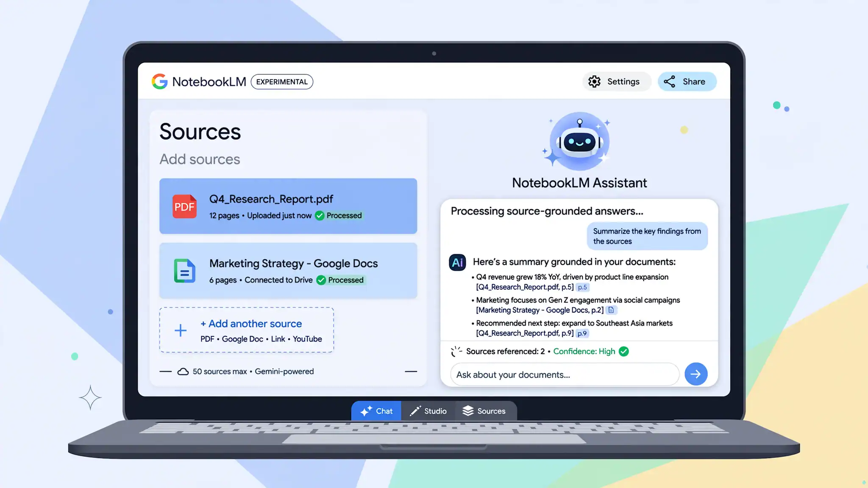Image resolution: width=868 pixels, height=488 pixels.
Task: Switch to the Sources tab
Action: click(486, 411)
